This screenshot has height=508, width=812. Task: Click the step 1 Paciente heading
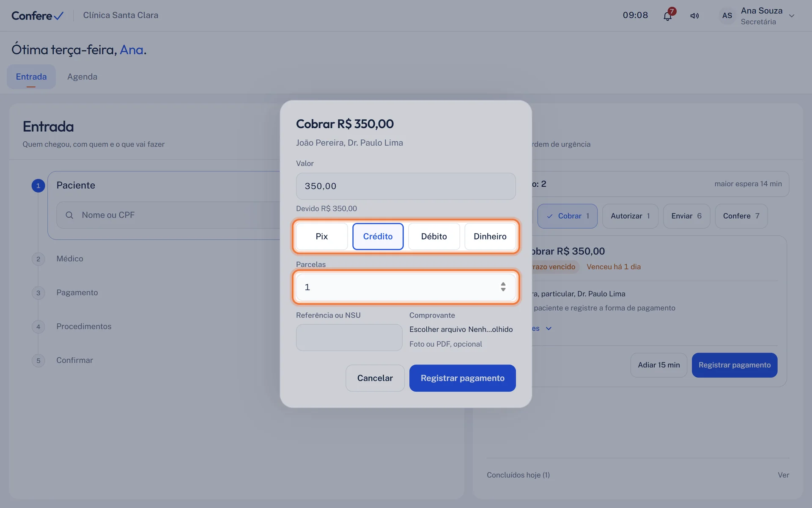coord(76,185)
